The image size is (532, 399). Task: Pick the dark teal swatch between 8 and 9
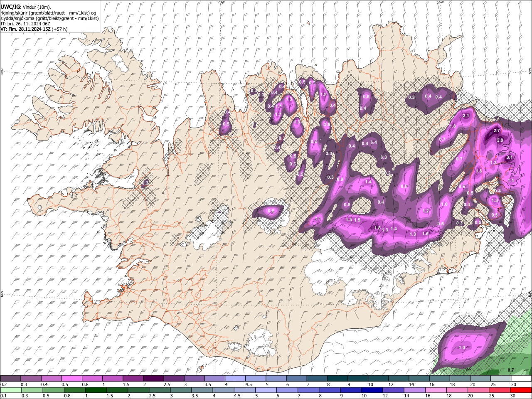click(x=337, y=378)
